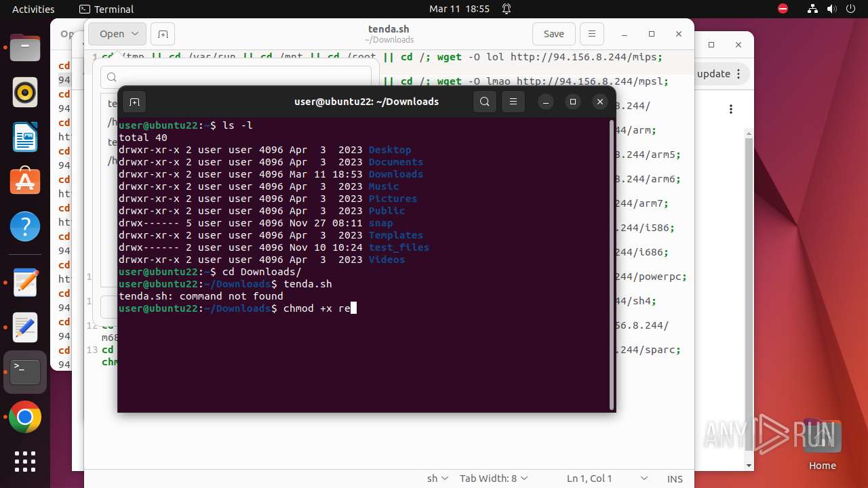Open the Terminal app menu in top bar
Screen dimensions: 868x488
(106, 9)
